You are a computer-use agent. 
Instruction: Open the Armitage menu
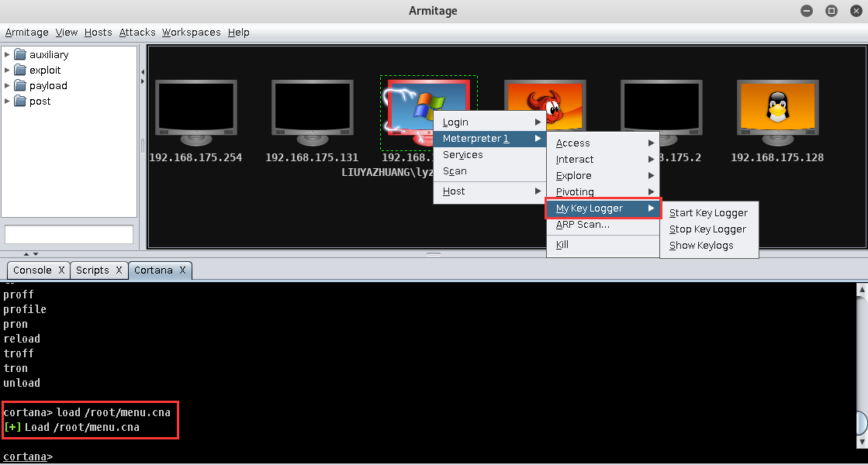[26, 32]
